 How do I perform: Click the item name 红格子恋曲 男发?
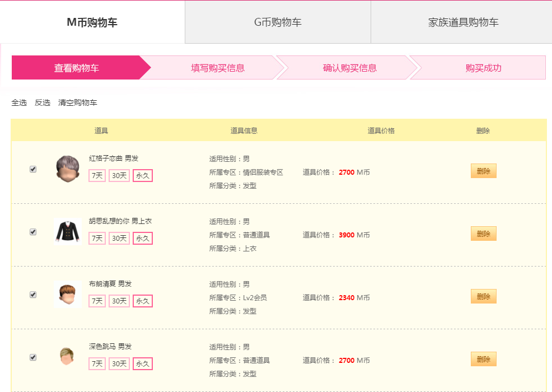click(x=113, y=158)
